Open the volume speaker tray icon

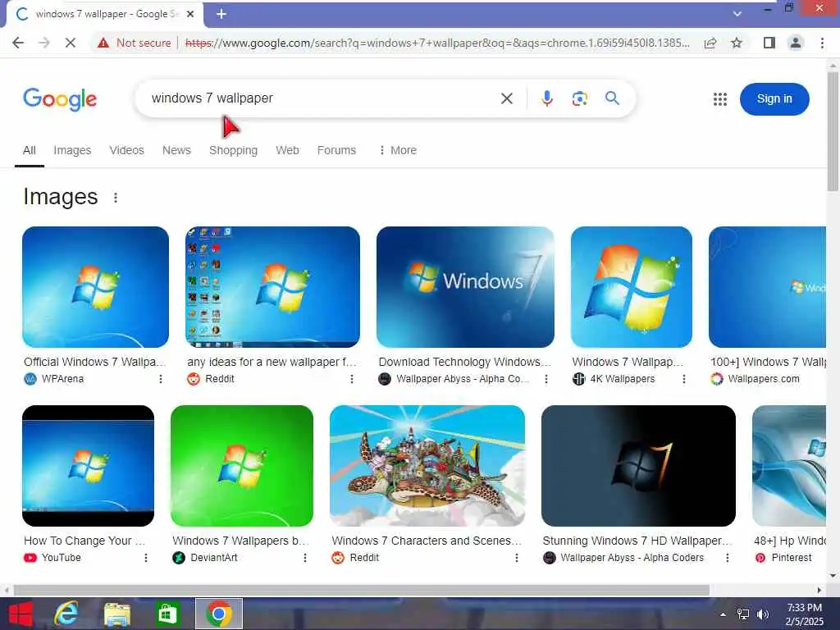[763, 614]
